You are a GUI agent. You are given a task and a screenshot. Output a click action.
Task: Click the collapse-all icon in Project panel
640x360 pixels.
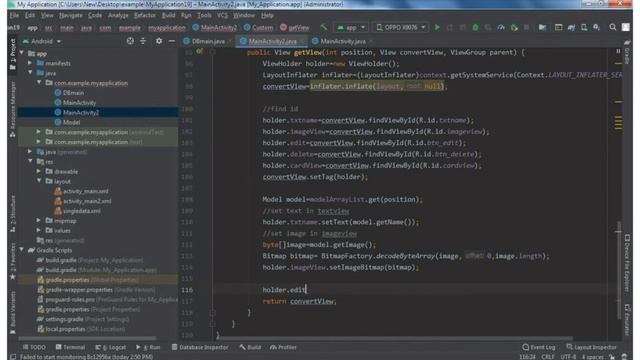pos(143,41)
